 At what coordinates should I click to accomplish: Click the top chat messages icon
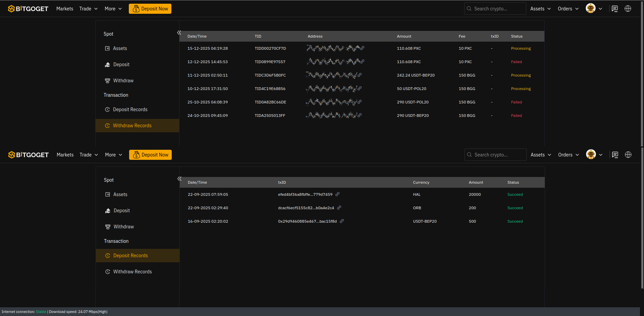point(614,9)
